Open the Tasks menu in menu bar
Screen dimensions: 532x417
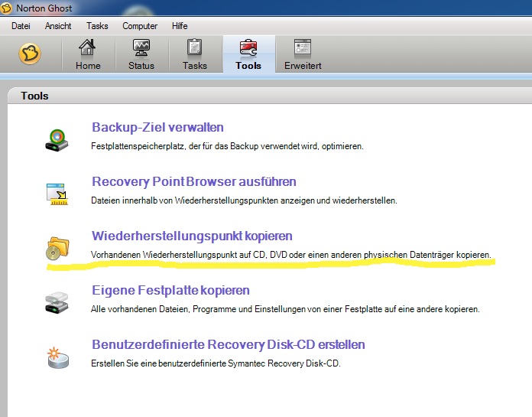click(x=97, y=26)
